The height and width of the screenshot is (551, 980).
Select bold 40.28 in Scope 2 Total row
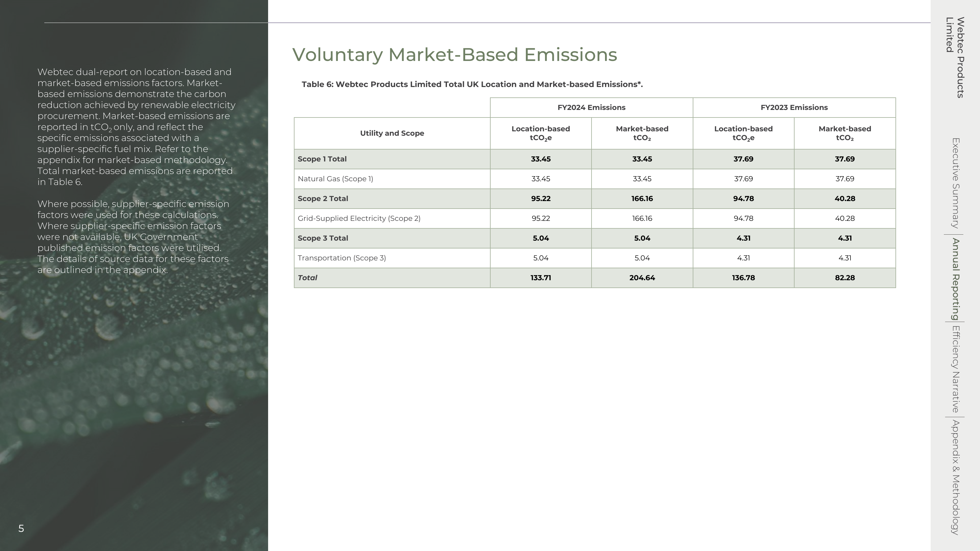(x=845, y=199)
